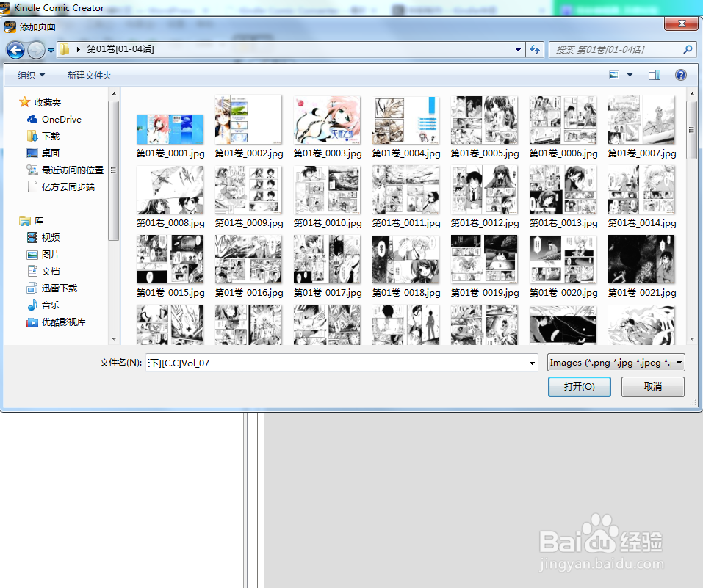This screenshot has width=703, height=588.
Task: Select thumbnail 第01卷_0014.jpg
Action: 641,189
